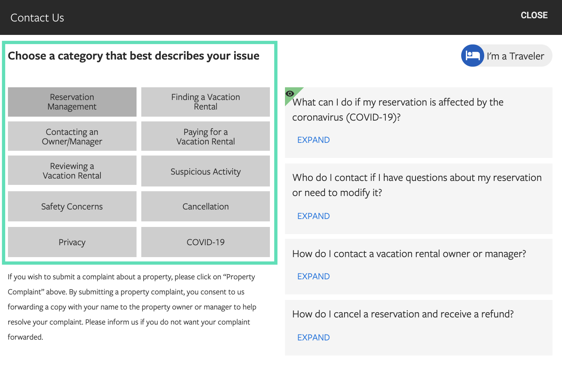562x392 pixels.
Task: Choose the Cancellation category
Action: [206, 206]
